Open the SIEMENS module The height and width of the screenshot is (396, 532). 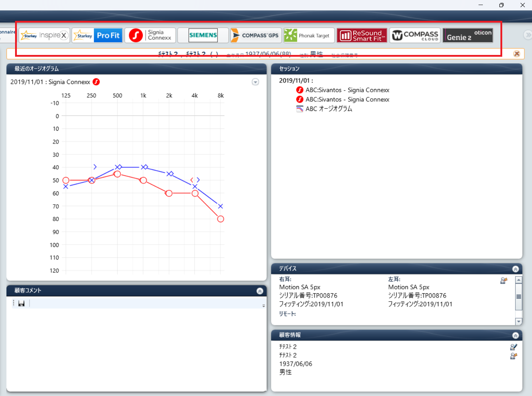[203, 35]
